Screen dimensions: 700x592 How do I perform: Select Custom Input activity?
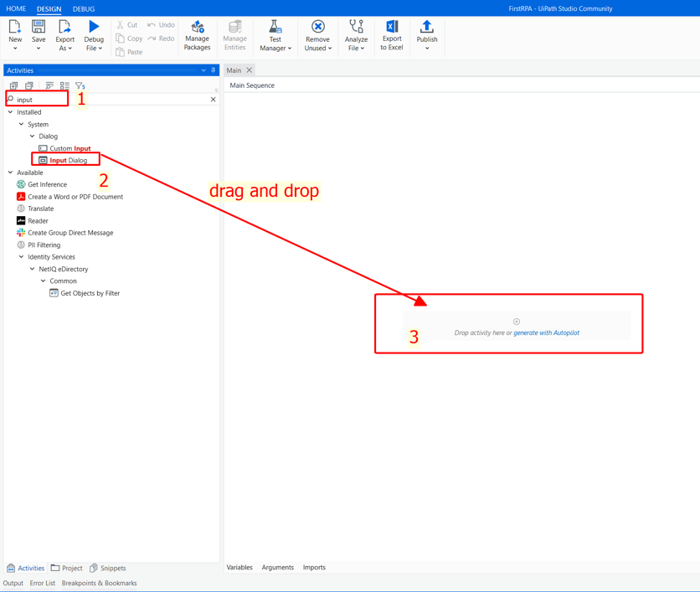pos(64,148)
